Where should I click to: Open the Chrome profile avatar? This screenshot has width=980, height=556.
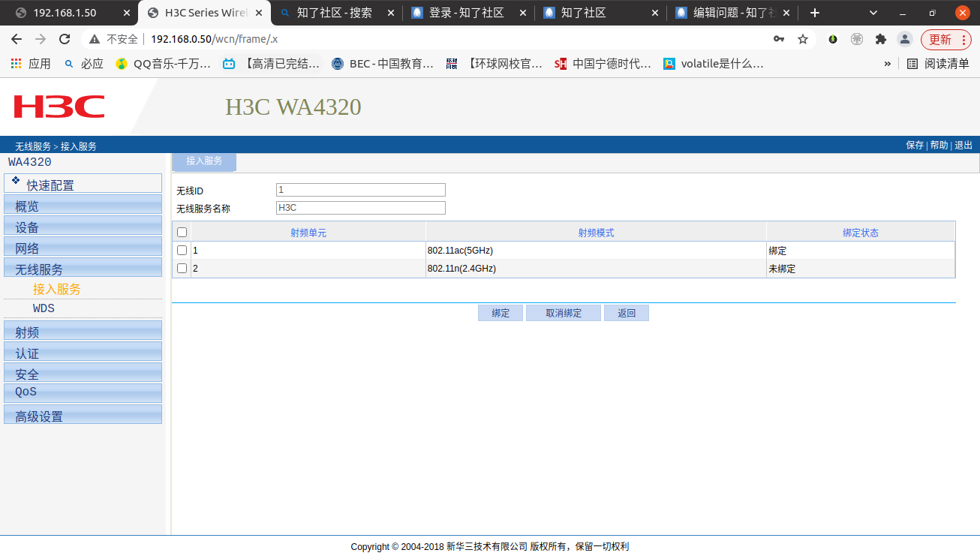pyautogui.click(x=905, y=39)
